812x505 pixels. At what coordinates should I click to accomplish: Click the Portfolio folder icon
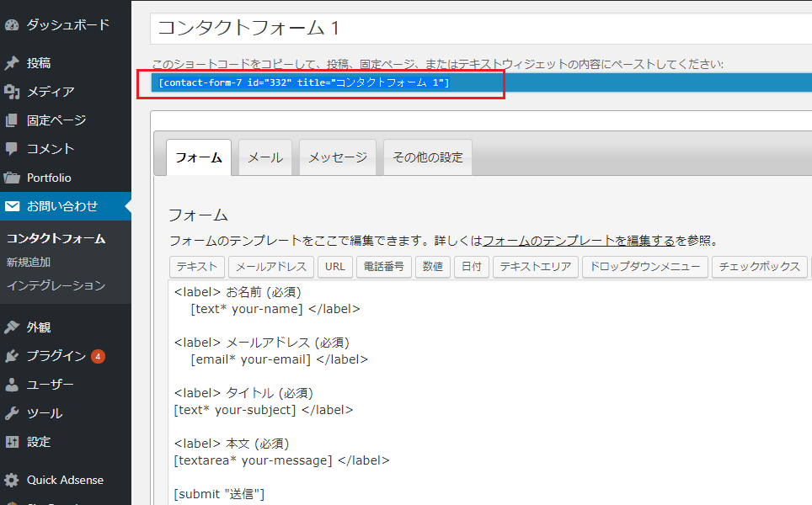[12, 178]
